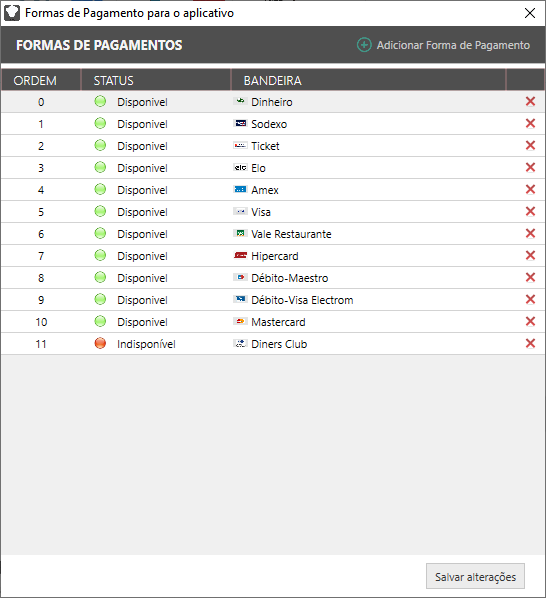The width and height of the screenshot is (546, 598).
Task: Remove Diners Club via its red X
Action: click(x=530, y=344)
